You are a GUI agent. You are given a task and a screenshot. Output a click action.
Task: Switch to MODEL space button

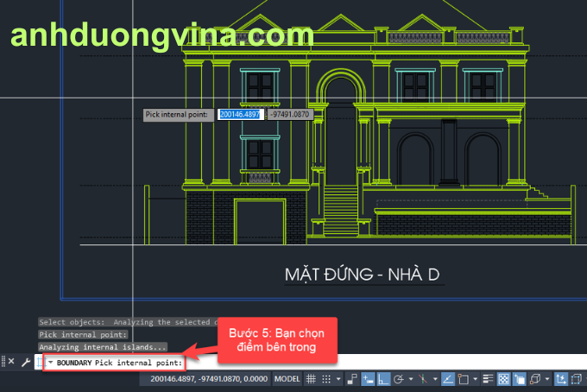point(287,379)
